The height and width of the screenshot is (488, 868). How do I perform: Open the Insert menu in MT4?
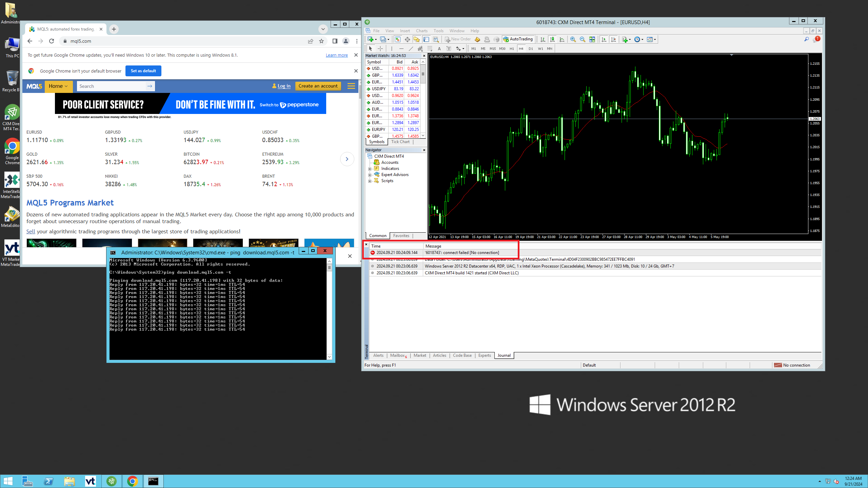405,31
